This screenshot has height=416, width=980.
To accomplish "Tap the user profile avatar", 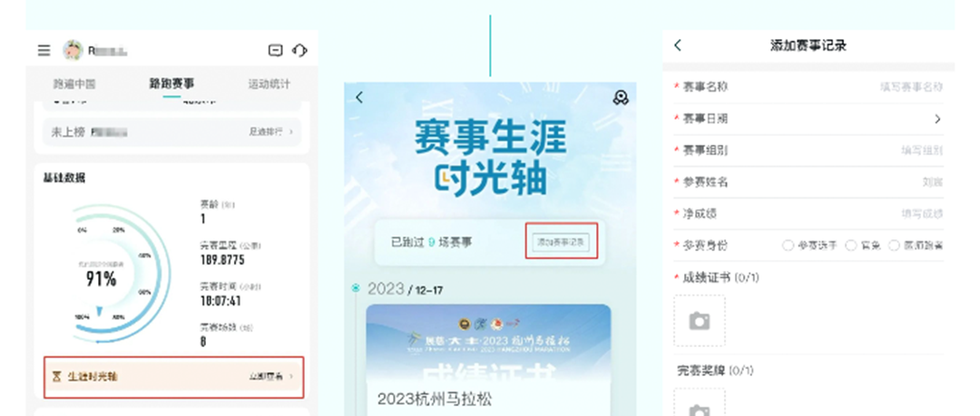I will click(x=73, y=51).
